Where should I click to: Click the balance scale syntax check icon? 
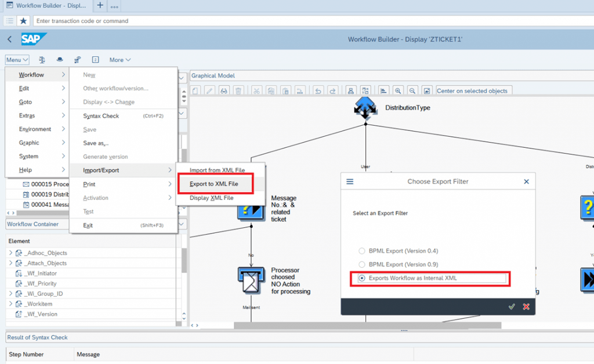42,60
